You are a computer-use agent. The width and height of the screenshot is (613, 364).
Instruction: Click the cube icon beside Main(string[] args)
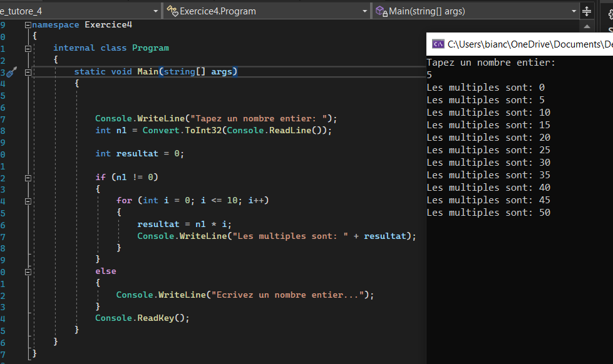tap(378, 10)
